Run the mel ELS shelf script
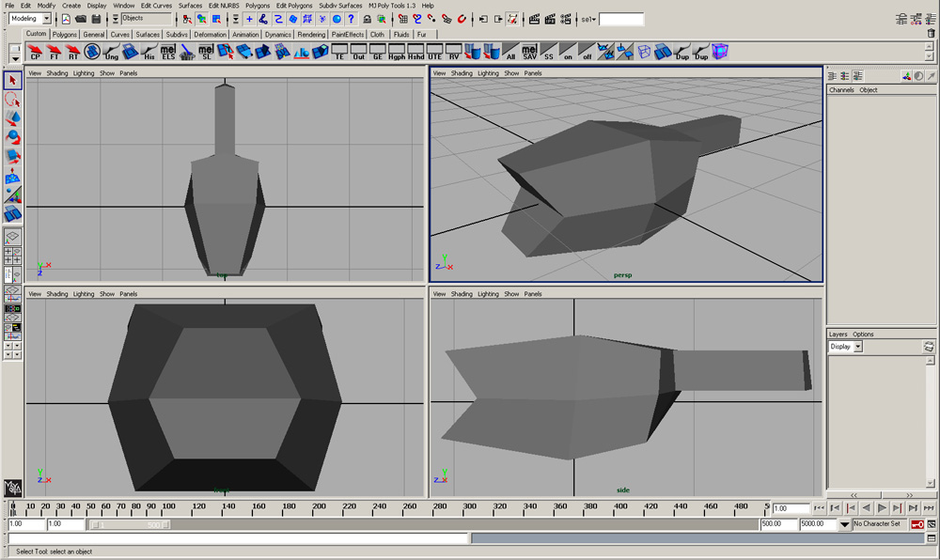This screenshot has height=560, width=940. pyautogui.click(x=168, y=52)
